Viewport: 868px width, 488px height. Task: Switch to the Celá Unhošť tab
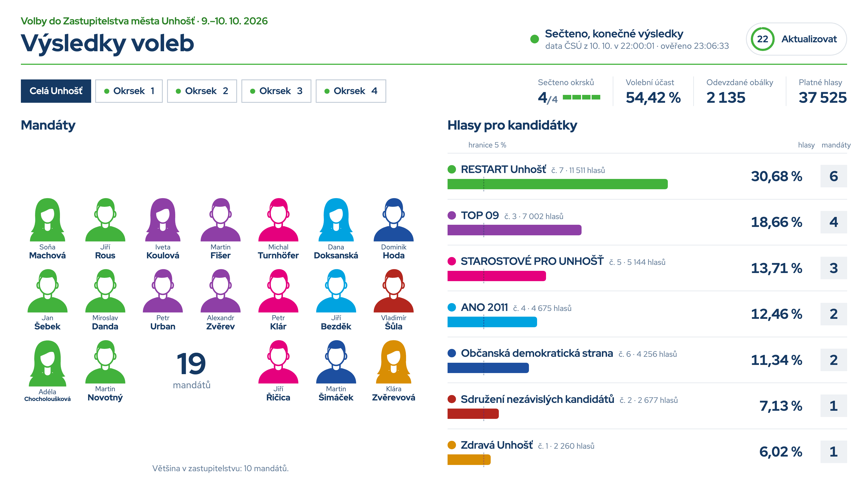pyautogui.click(x=56, y=91)
